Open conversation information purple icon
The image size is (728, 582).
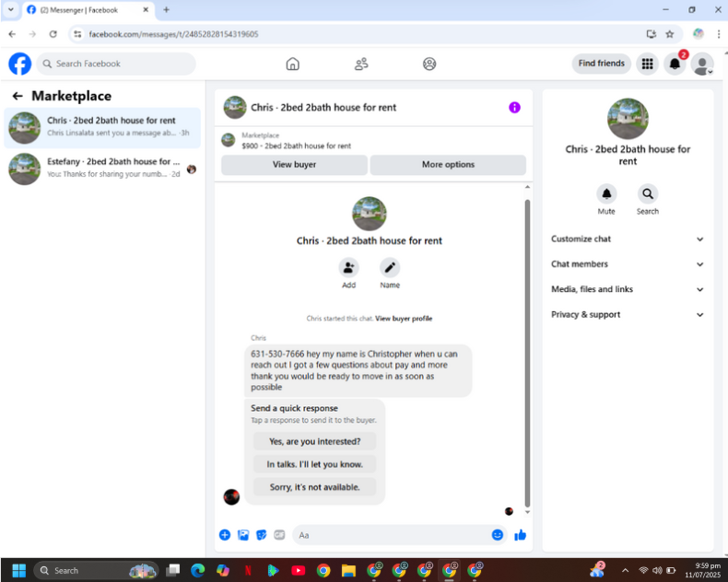(514, 107)
